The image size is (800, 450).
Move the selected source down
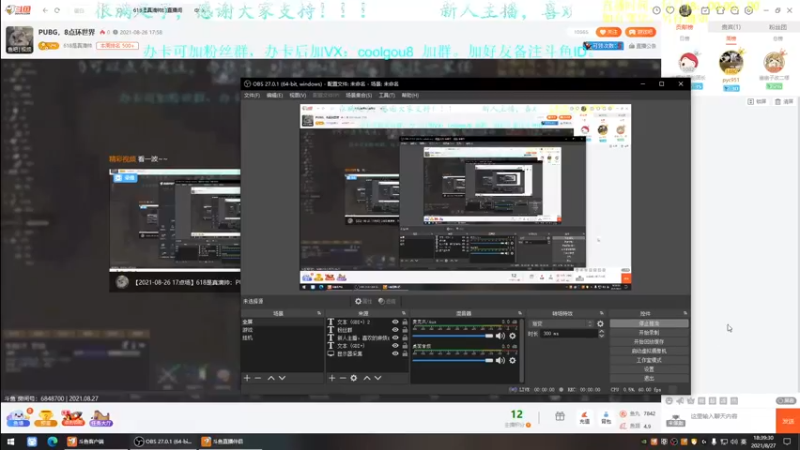pos(378,378)
